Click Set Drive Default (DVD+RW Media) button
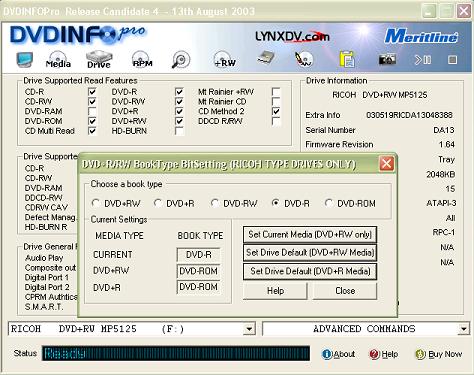The width and height of the screenshot is (474, 375). click(x=310, y=253)
